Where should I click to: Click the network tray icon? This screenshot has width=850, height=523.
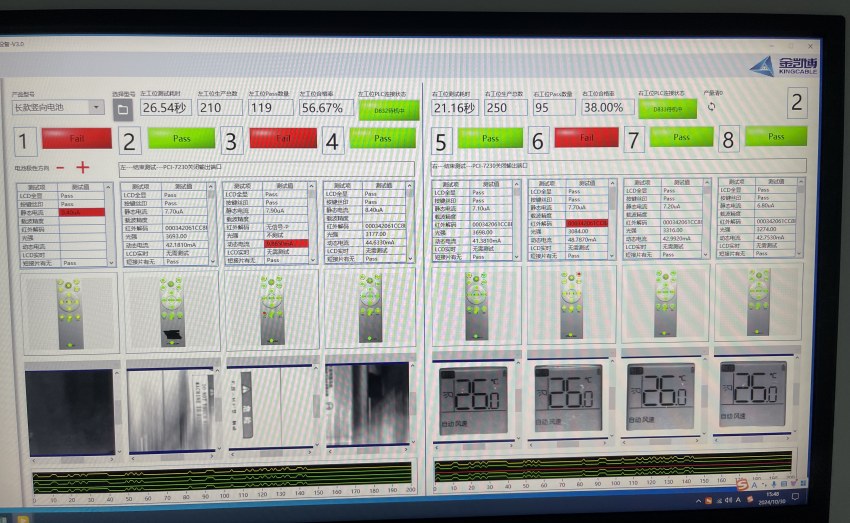point(719,501)
